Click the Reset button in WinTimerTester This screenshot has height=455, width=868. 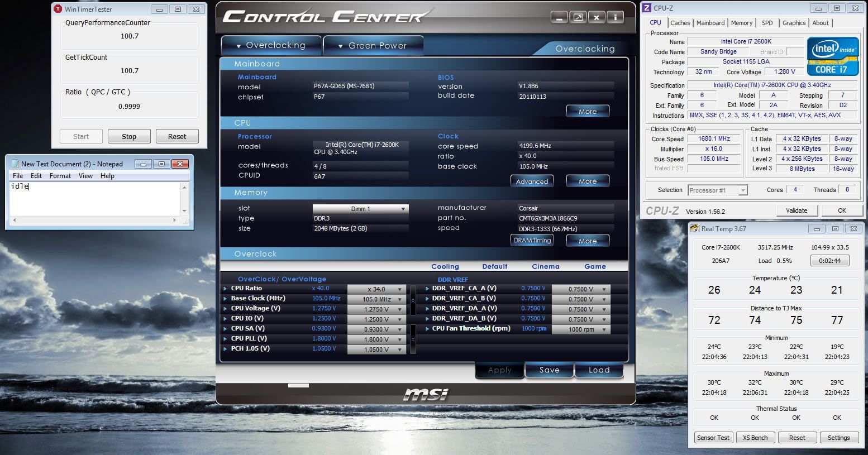pos(177,136)
